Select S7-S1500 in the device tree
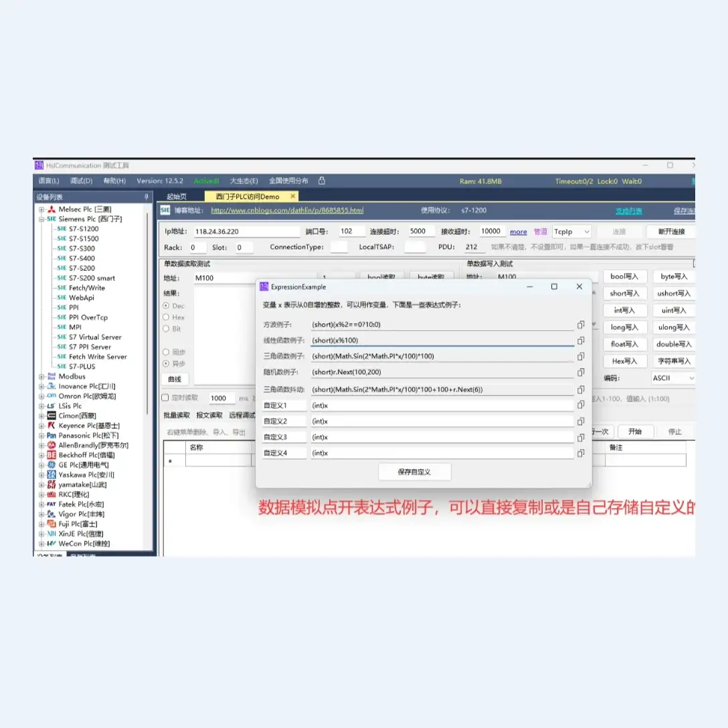Viewport: 728px width, 728px height. click(83, 238)
